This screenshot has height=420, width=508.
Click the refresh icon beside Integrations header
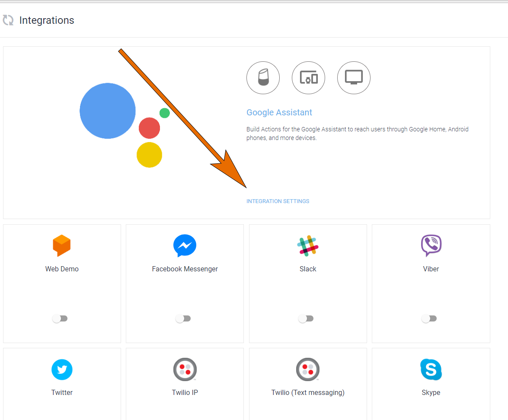[x=8, y=20]
